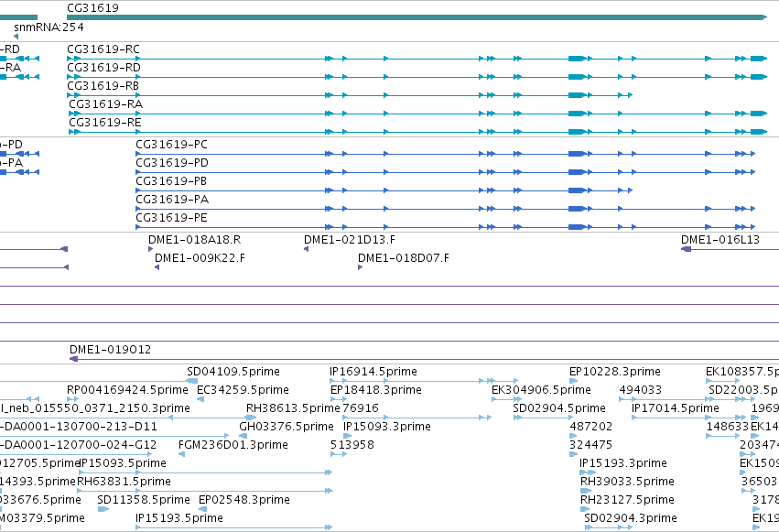Select BAC clone DME1-016L13
The width and height of the screenshot is (779, 532).
point(719,240)
